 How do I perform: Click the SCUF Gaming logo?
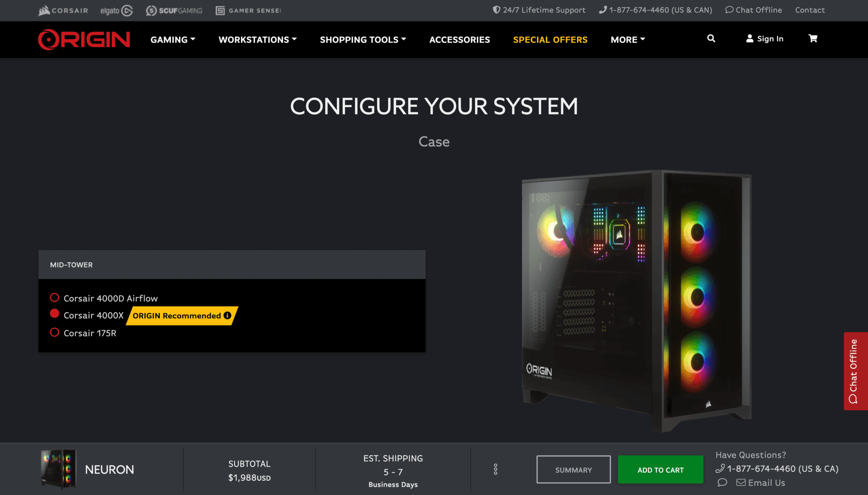[174, 11]
